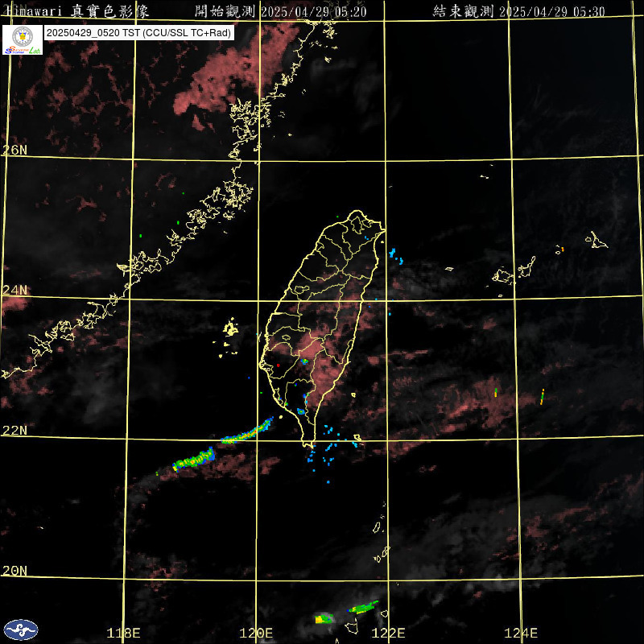Click the 26N latitude label

[x=14, y=150]
